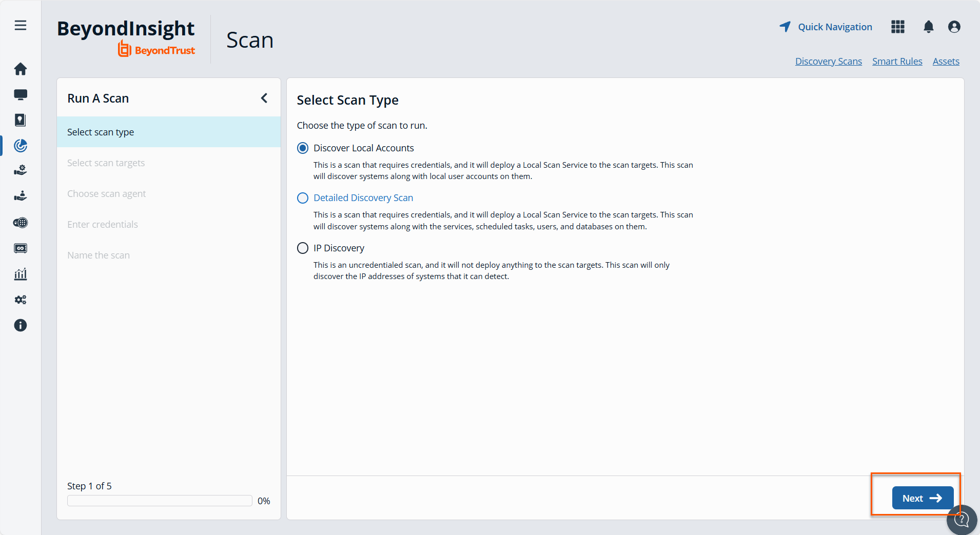
Task: Go to the Name the scan step
Action: pos(169,255)
